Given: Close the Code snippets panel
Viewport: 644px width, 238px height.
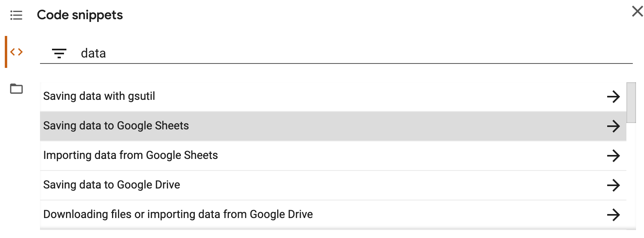Looking at the screenshot, I should pos(637,12).
